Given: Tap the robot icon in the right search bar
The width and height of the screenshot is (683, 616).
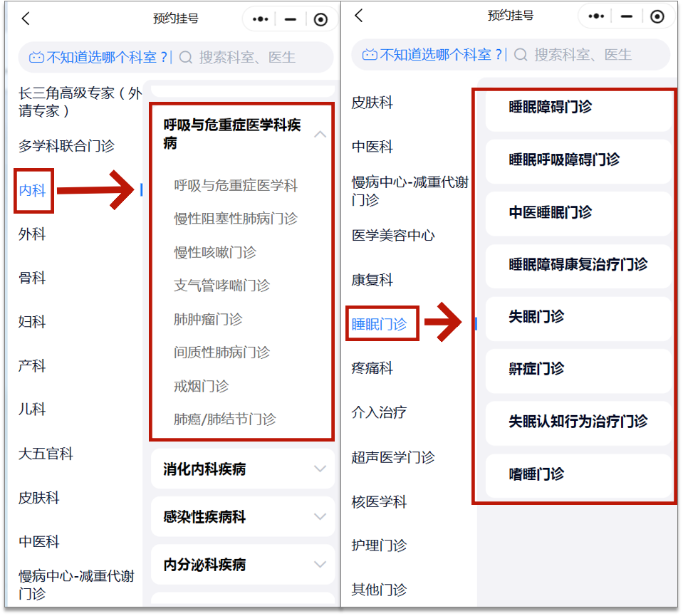Looking at the screenshot, I should click(x=369, y=55).
